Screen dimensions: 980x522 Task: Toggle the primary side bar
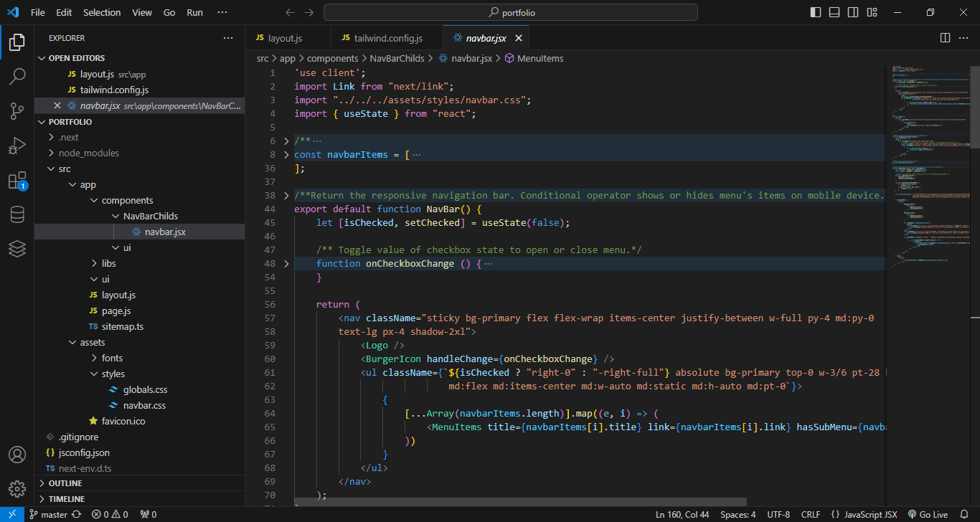pos(816,12)
